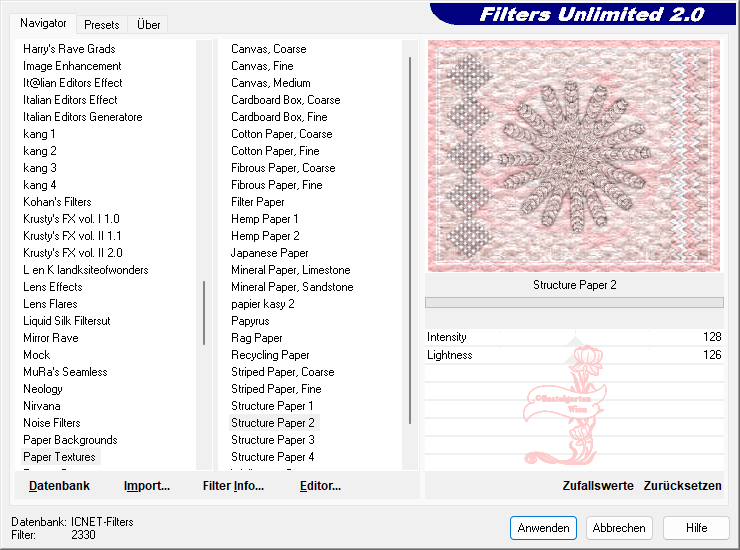Viewport: 740px width, 550px height.
Task: Click the category list scrollbar
Action: pos(204,312)
